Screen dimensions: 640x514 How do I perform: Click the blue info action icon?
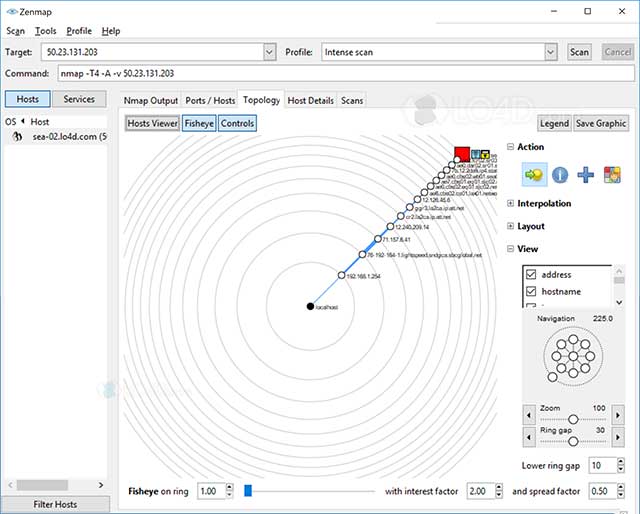click(560, 175)
